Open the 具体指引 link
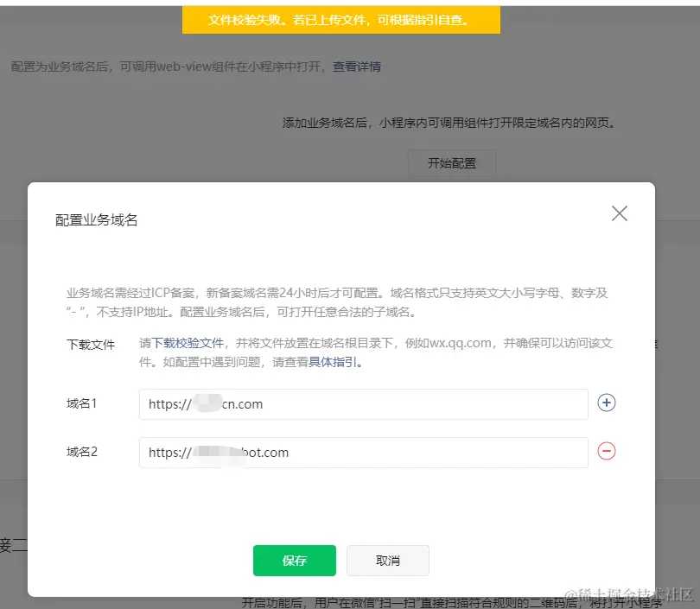Image resolution: width=700 pixels, height=609 pixels. pos(333,362)
